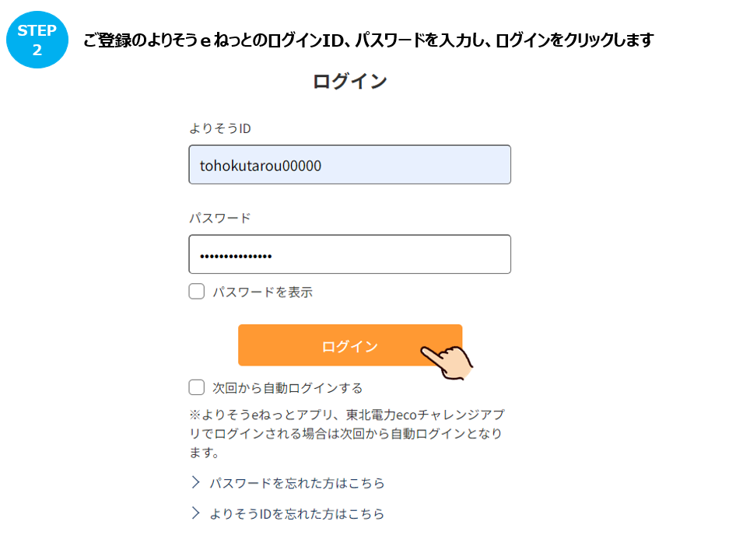Select the パスワード input field
743x560 pixels.
point(349,254)
